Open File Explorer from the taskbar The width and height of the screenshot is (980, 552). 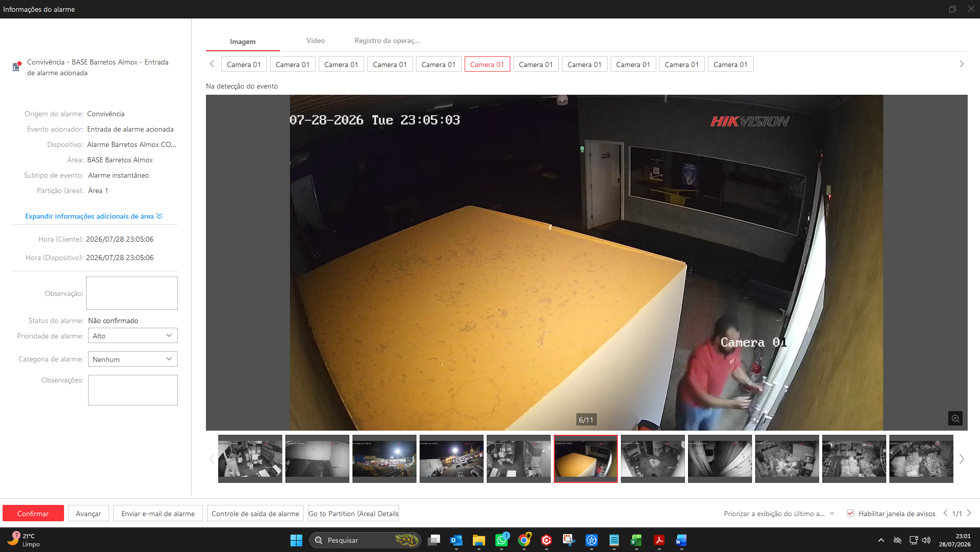tap(479, 540)
